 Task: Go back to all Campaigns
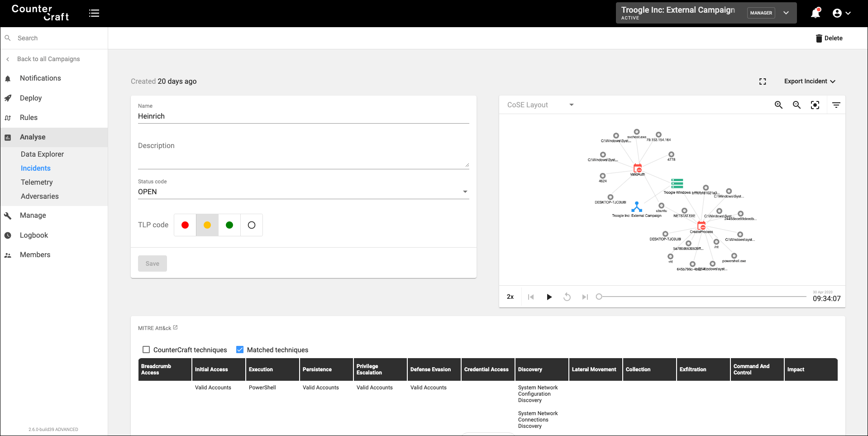[x=48, y=59]
